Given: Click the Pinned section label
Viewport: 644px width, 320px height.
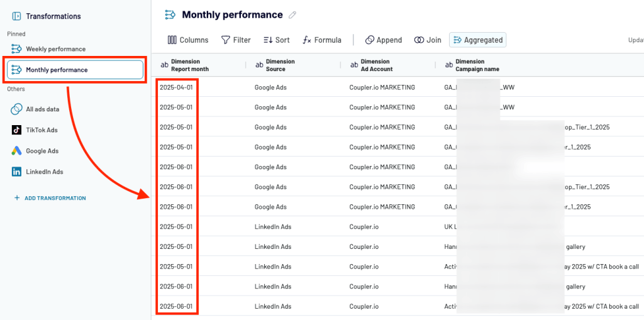Looking at the screenshot, I should click(x=16, y=34).
